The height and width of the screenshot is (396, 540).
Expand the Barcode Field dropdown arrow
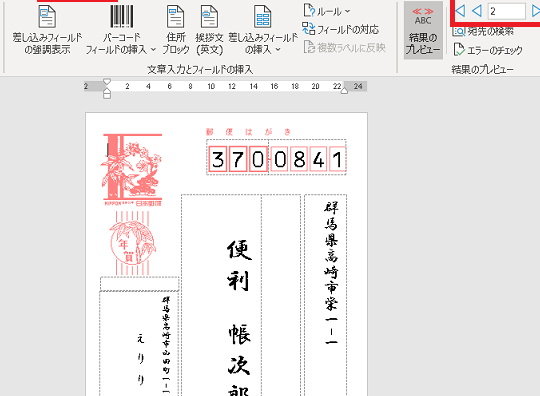pos(153,50)
